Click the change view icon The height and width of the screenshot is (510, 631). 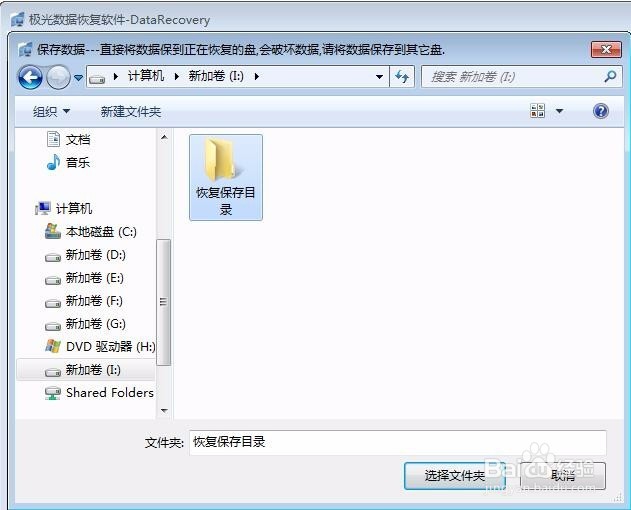538,111
